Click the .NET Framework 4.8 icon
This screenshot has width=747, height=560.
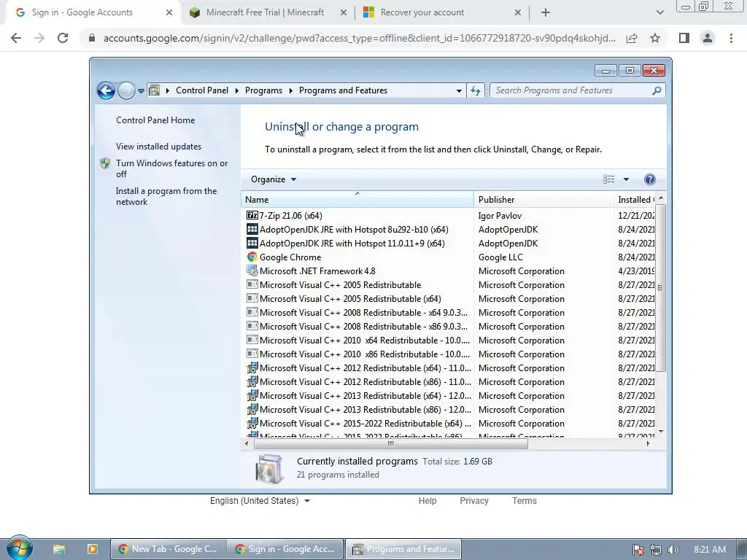click(x=252, y=271)
